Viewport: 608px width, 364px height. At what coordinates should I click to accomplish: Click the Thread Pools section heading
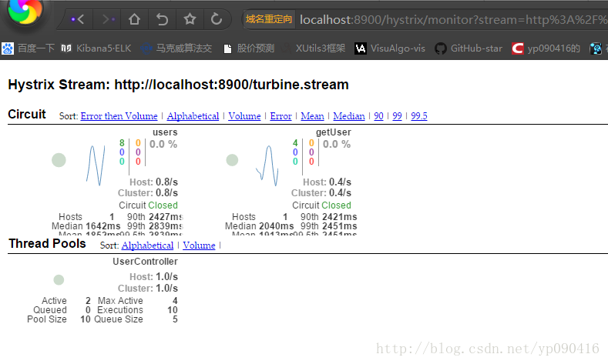tap(47, 244)
